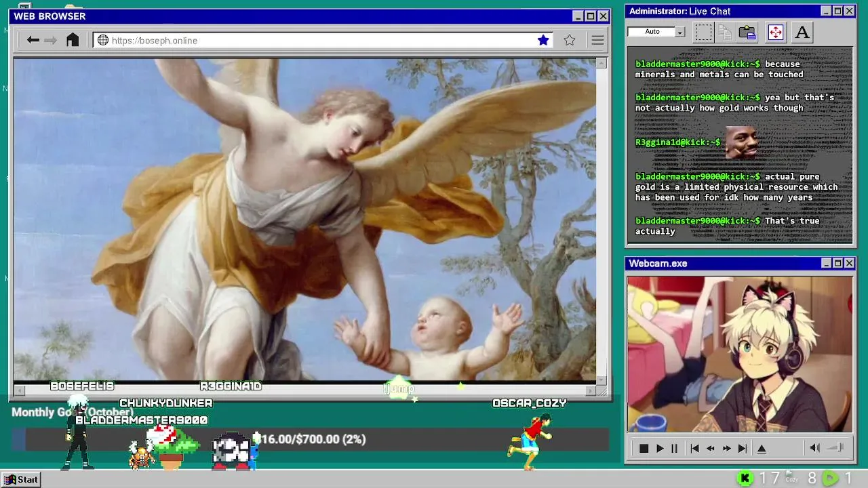The image size is (868, 488).
Task: Click the red arrows fullscreen icon
Action: 775,32
